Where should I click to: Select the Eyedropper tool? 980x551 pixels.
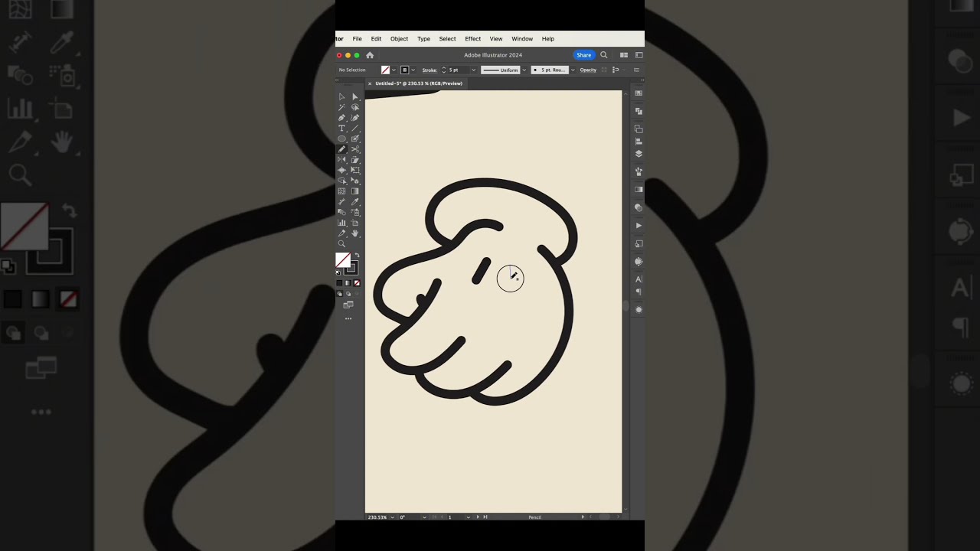click(x=355, y=202)
